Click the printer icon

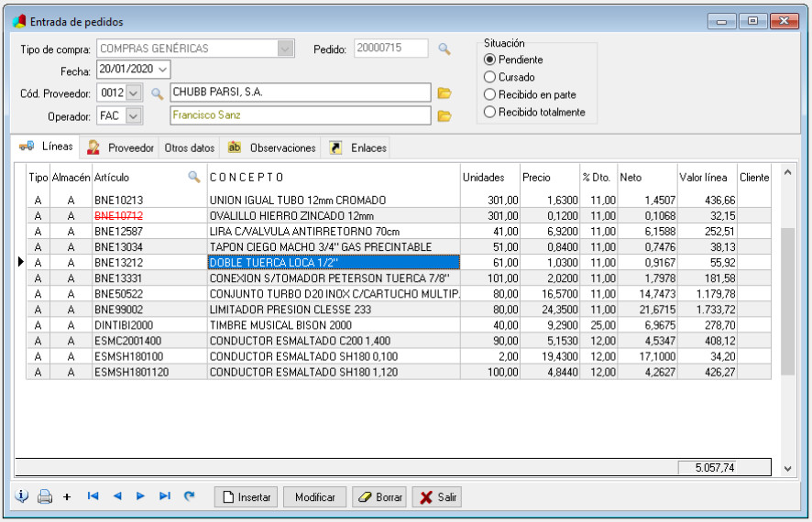pyautogui.click(x=45, y=496)
